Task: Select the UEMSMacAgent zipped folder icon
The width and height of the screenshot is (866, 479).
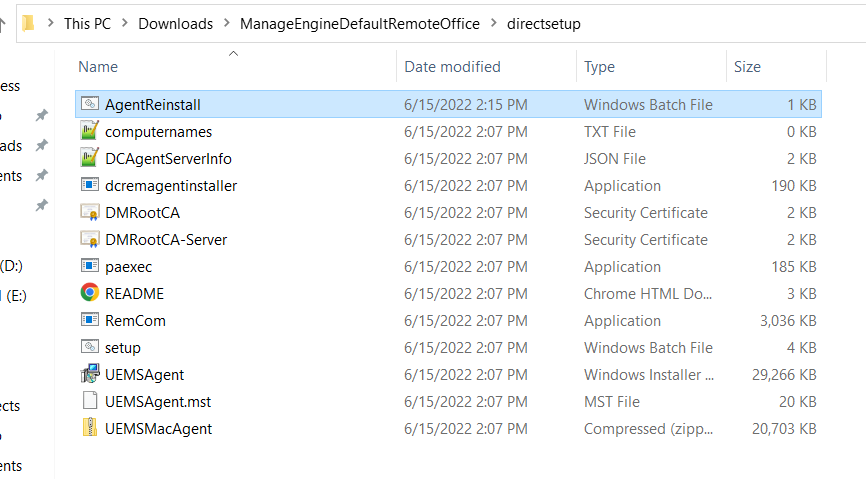Action: 90,428
